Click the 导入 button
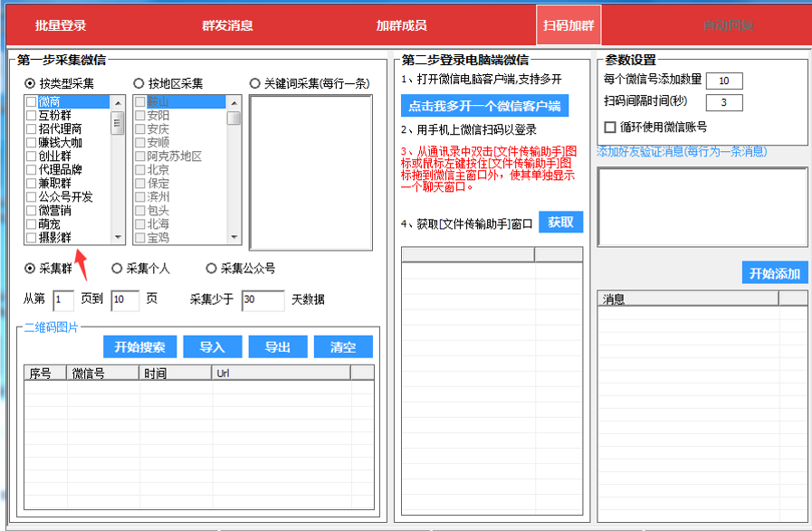The height and width of the screenshot is (531, 812). click(x=211, y=346)
